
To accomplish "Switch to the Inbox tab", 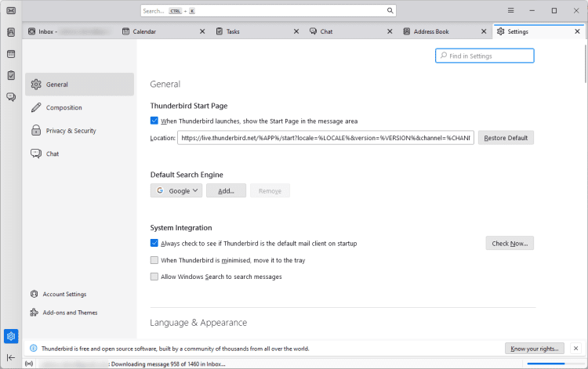I will coord(70,31).
